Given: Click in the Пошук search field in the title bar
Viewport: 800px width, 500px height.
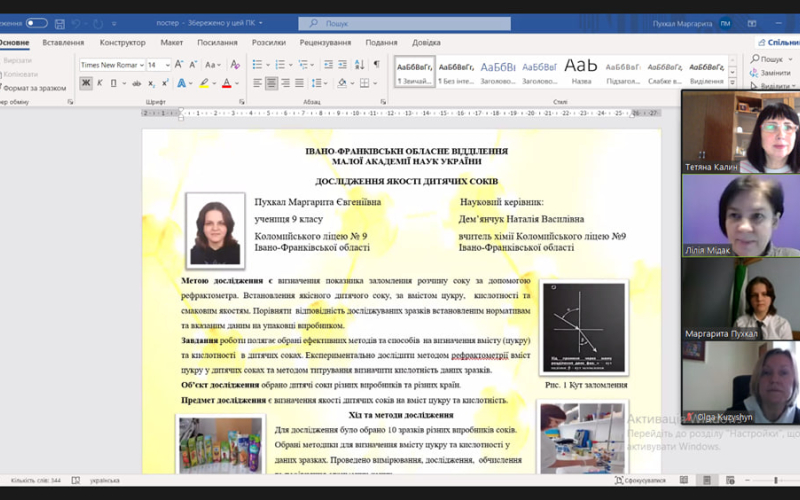Looking at the screenshot, I should [404, 23].
